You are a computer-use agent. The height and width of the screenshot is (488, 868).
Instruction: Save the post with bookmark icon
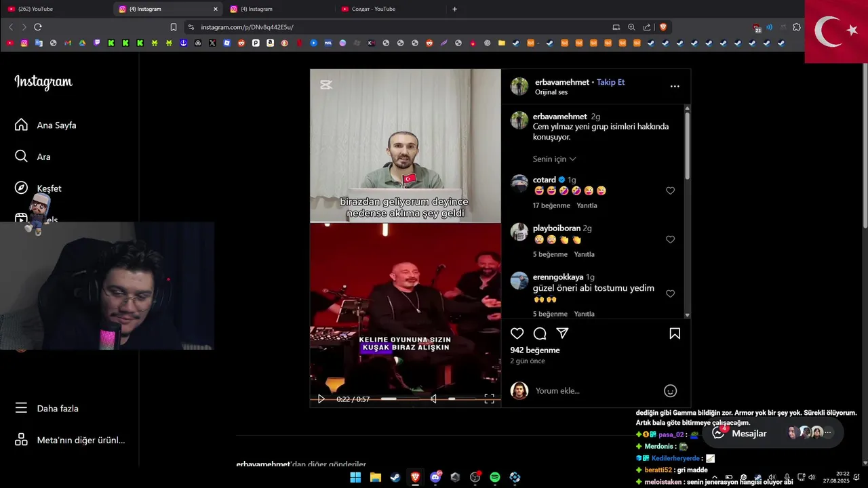[x=675, y=333]
